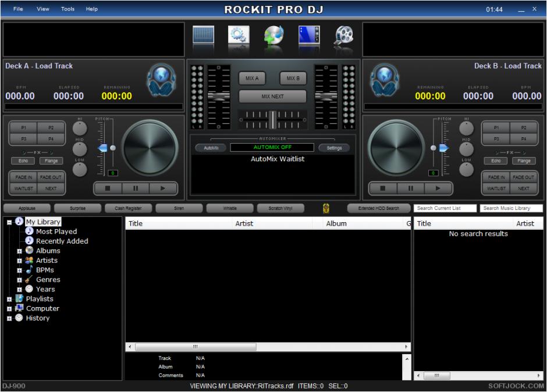The height and width of the screenshot is (392, 547).
Task: Select cue point P2 on Deck A
Action: pyautogui.click(x=51, y=127)
